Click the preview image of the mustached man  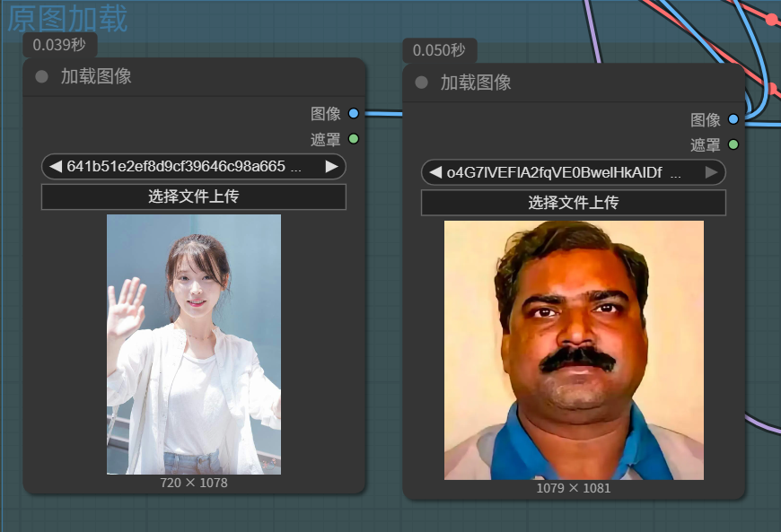[573, 350]
